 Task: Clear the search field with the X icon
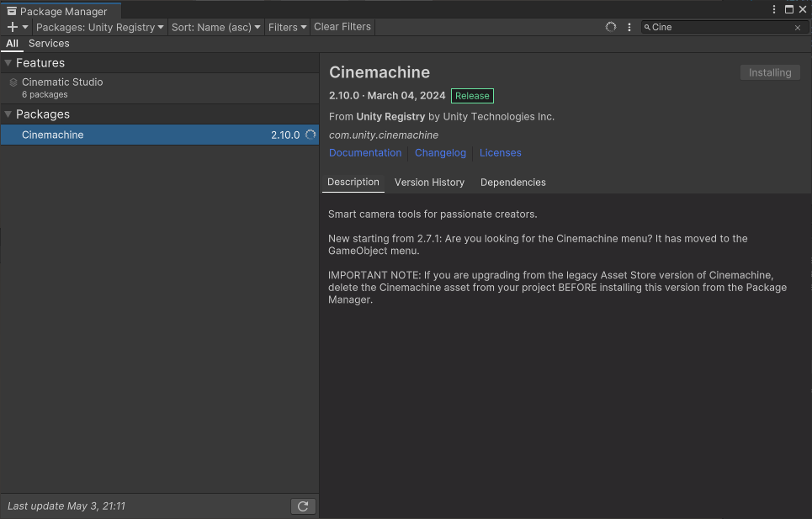click(798, 28)
